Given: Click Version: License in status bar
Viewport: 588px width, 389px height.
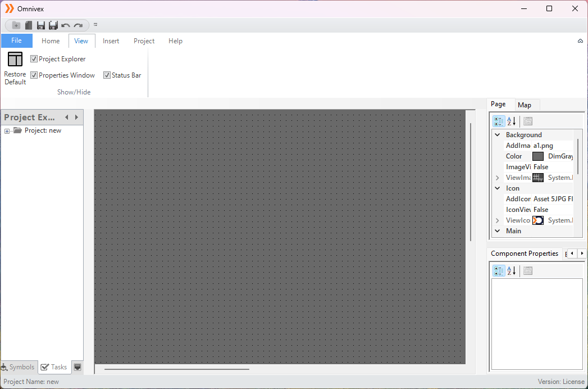Looking at the screenshot, I should click(x=561, y=382).
